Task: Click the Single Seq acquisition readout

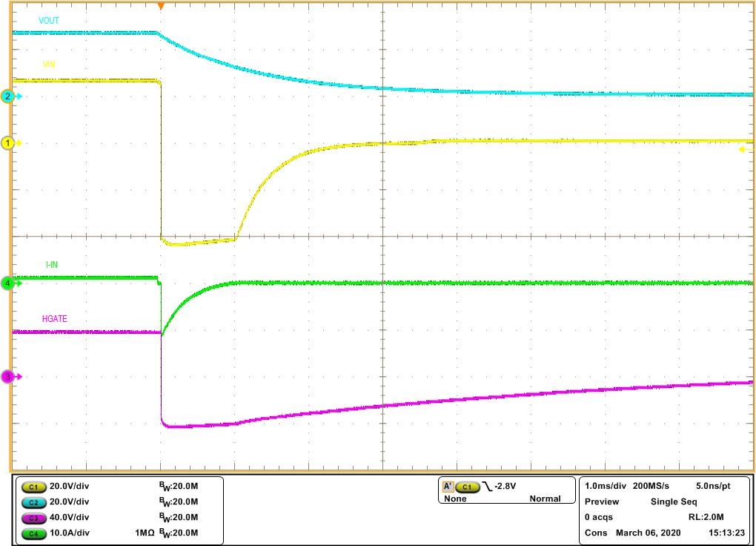Action: coord(675,501)
